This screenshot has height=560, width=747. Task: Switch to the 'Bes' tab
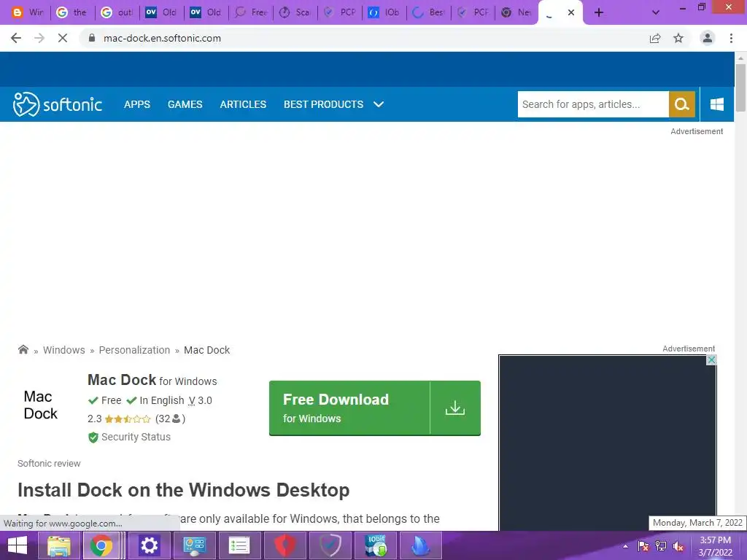(x=428, y=12)
